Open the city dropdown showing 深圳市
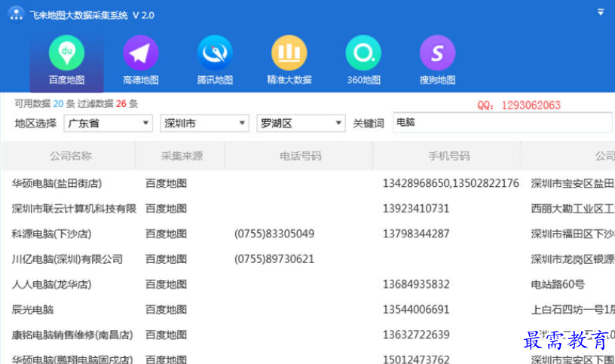 pyautogui.click(x=204, y=123)
